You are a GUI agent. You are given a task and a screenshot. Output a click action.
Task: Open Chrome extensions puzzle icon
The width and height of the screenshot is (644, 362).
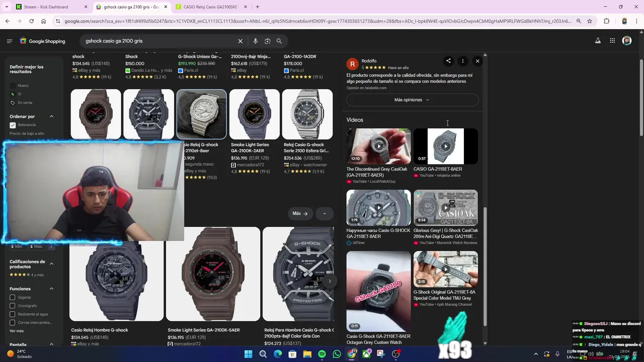[606, 21]
